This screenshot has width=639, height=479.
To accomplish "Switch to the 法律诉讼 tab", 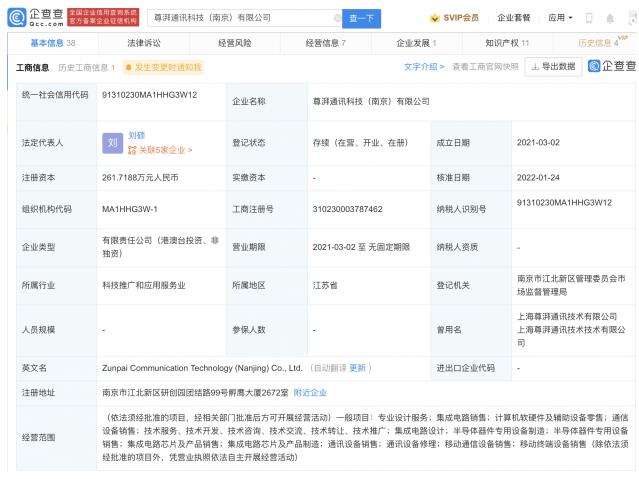I will pyautogui.click(x=144, y=43).
